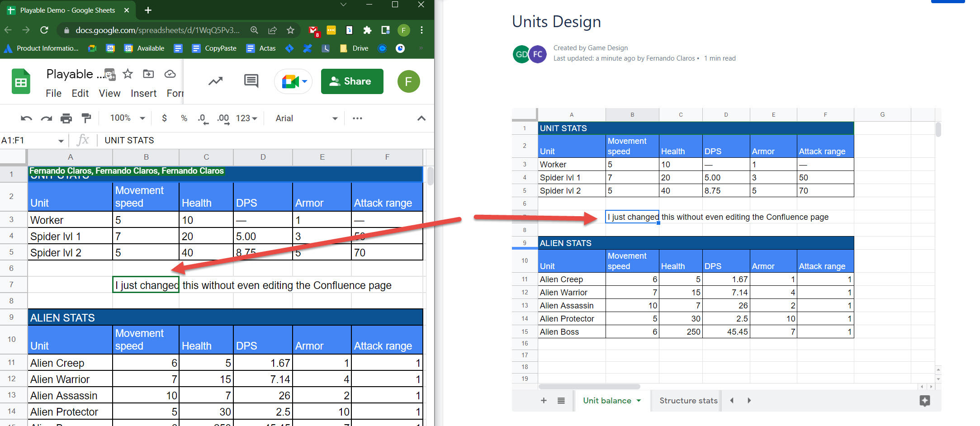Open the Arial font dropdown
Image resolution: width=980 pixels, height=426 pixels.
(x=305, y=118)
